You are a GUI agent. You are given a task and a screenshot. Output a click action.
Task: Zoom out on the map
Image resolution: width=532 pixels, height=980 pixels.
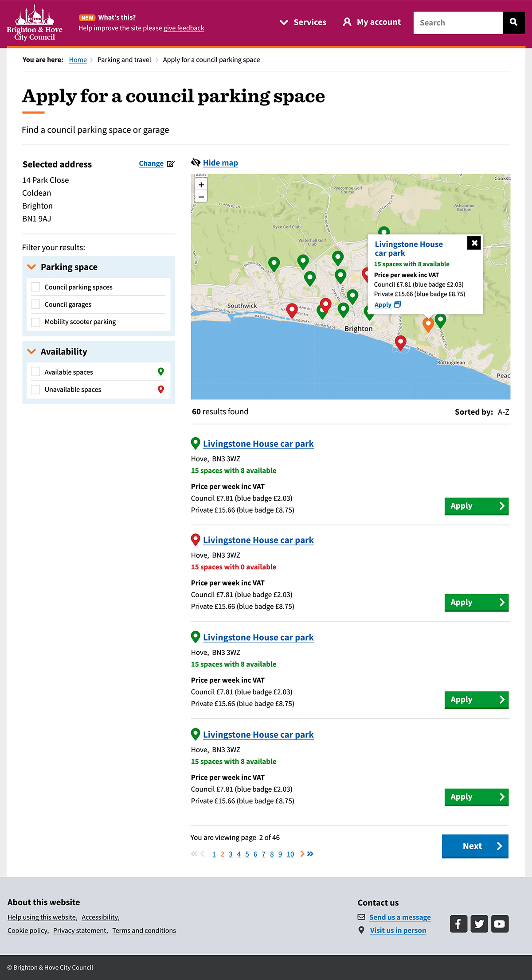201,197
